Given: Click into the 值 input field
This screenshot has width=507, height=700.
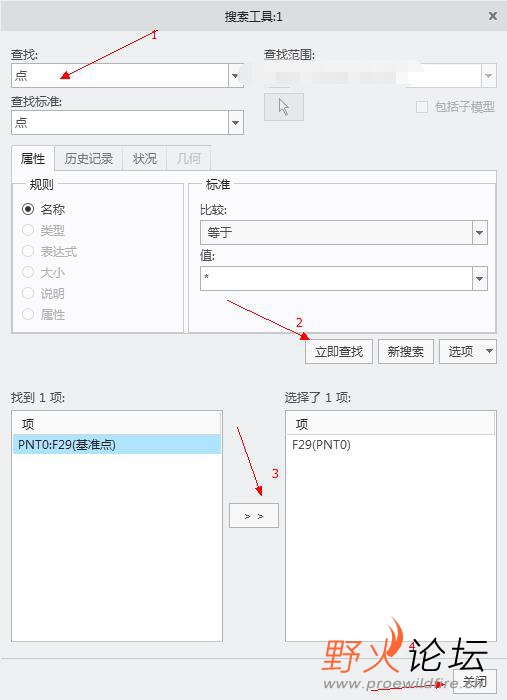Looking at the screenshot, I should [336, 279].
